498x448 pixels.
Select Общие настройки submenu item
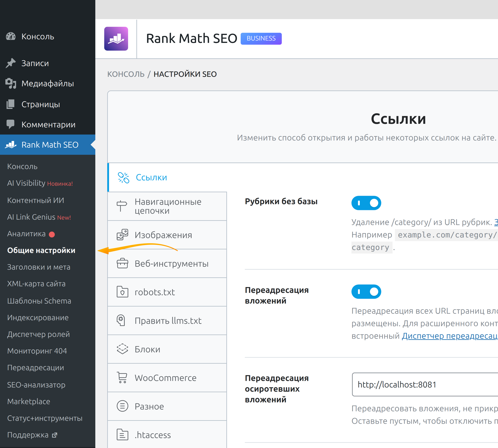41,250
